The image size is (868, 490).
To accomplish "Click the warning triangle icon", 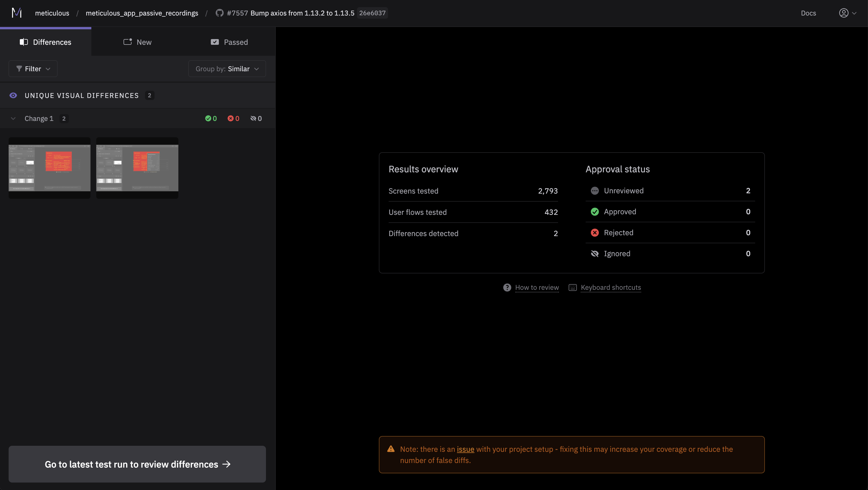I will point(391,449).
